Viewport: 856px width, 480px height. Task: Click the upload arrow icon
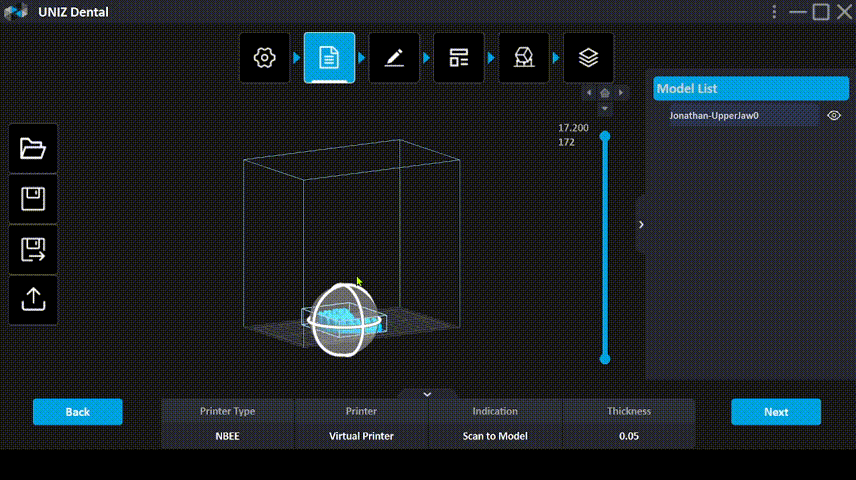[x=33, y=300]
